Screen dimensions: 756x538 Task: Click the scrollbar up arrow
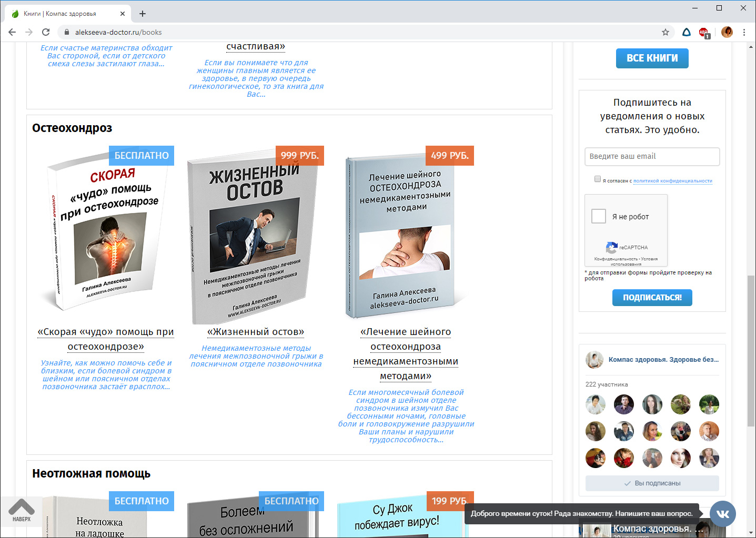coord(751,47)
